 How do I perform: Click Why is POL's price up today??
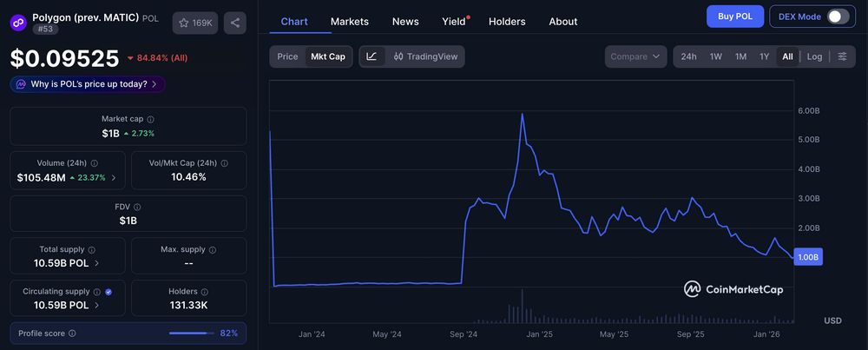click(89, 84)
